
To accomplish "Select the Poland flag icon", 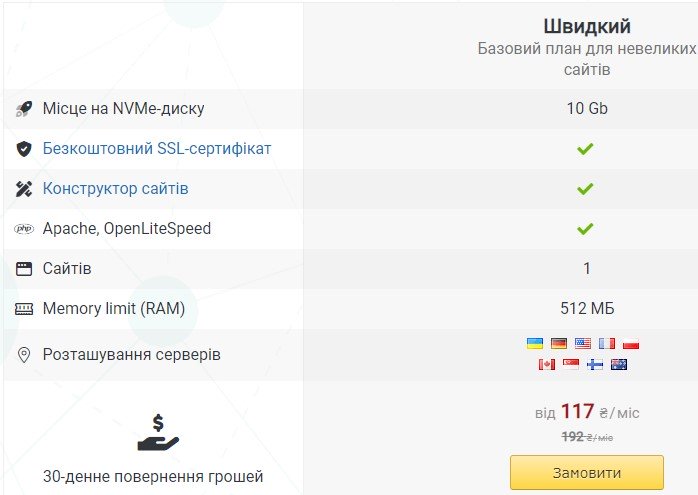I will click(631, 343).
